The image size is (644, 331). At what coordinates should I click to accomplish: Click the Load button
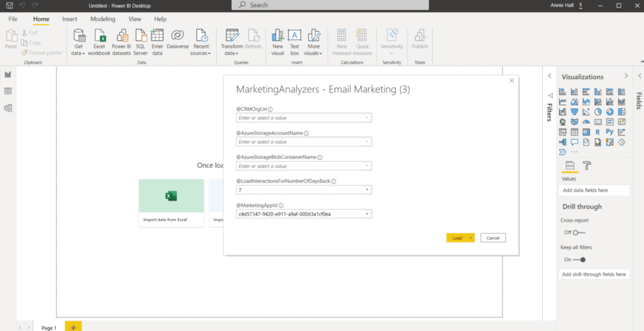click(457, 238)
